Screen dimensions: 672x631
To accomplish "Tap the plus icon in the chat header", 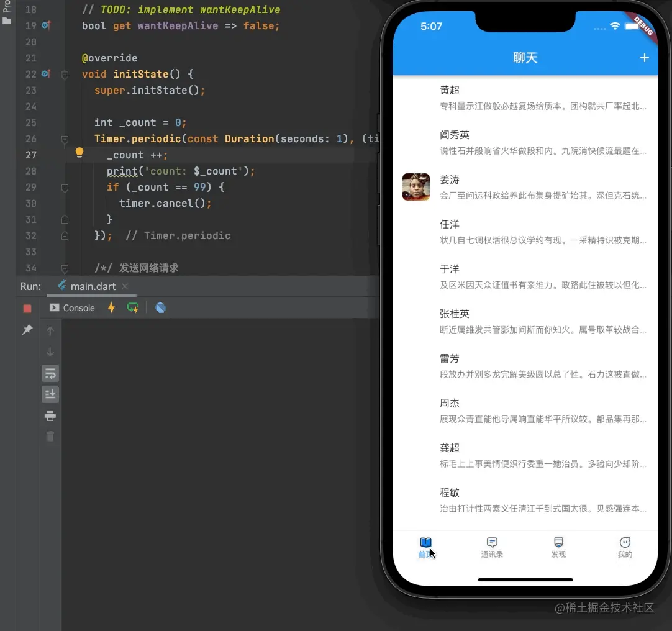I will click(x=644, y=58).
